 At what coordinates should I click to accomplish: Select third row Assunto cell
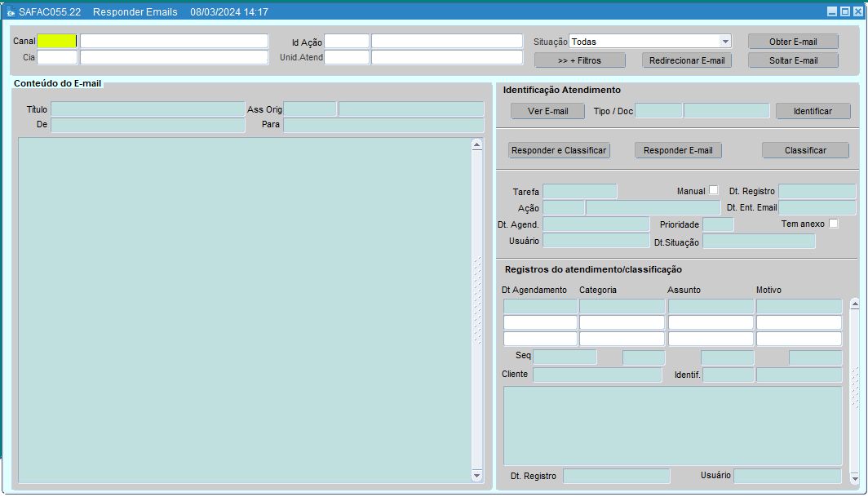click(711, 339)
